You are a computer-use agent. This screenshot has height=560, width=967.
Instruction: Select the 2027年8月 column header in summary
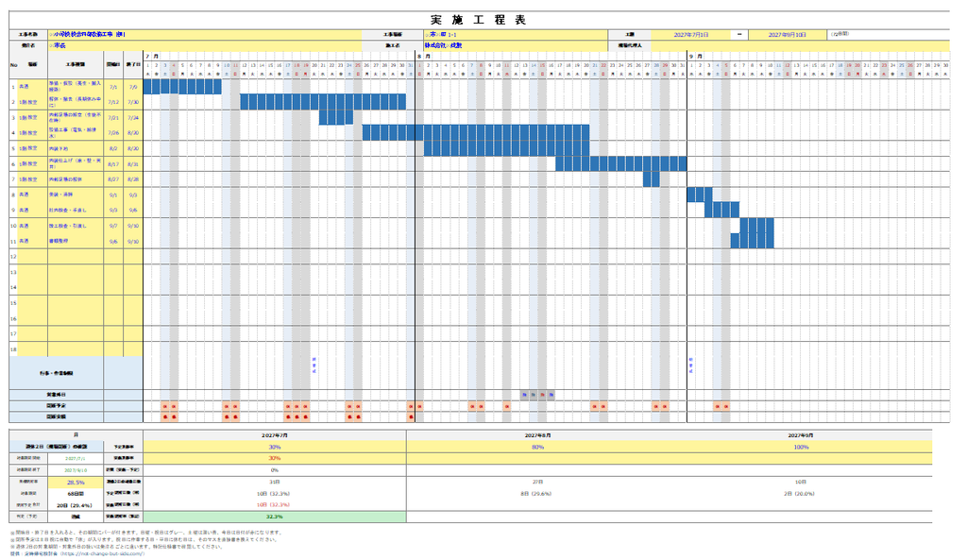pos(537,434)
